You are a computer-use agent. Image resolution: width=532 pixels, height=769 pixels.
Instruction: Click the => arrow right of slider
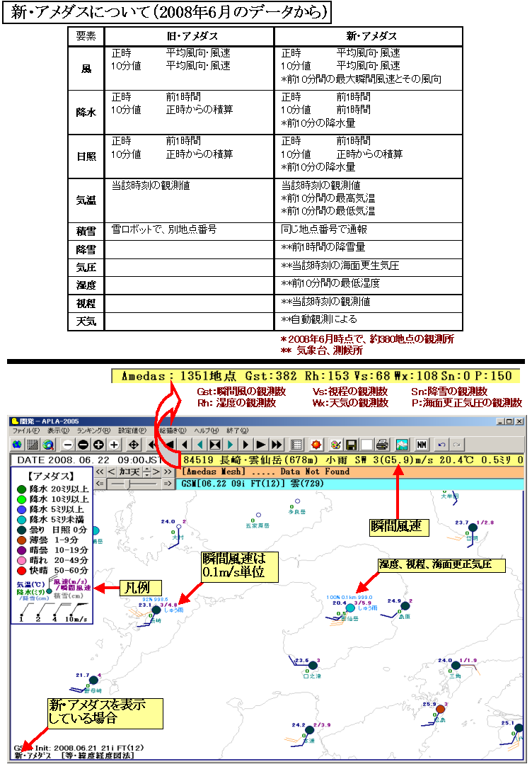pos(168,483)
